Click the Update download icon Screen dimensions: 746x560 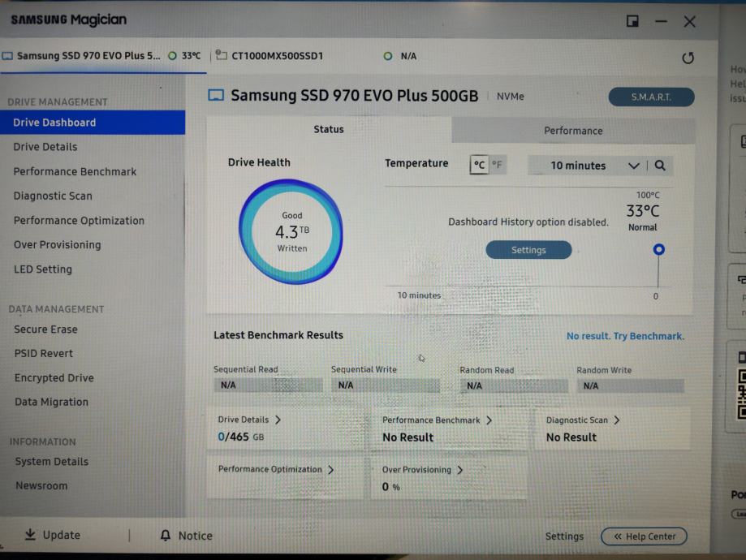(x=30, y=534)
